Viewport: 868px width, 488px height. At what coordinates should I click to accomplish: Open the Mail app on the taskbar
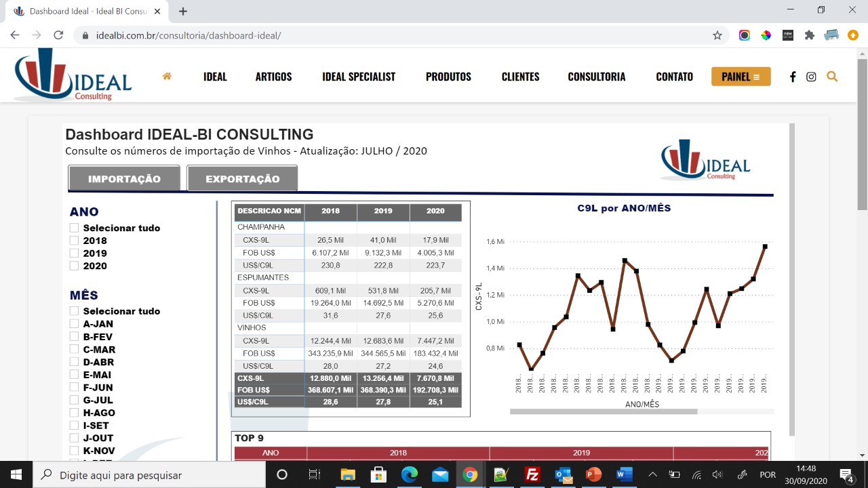coord(439,474)
